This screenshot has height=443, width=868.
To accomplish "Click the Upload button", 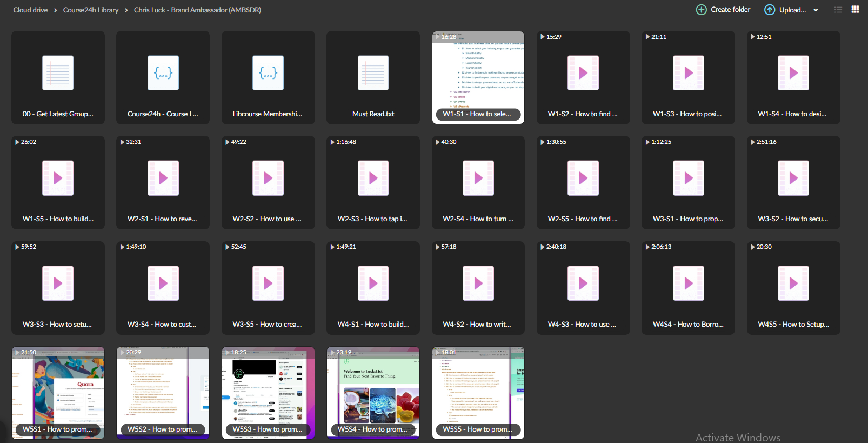I will (785, 10).
